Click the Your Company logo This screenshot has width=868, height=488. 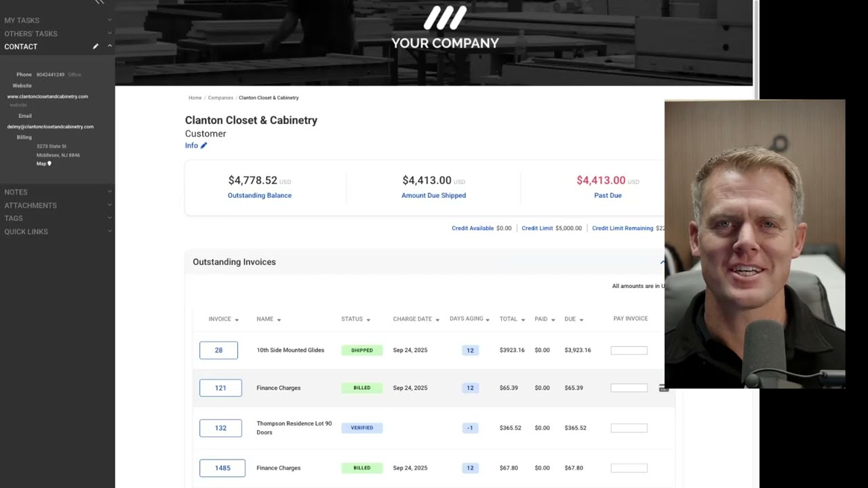pos(445,28)
